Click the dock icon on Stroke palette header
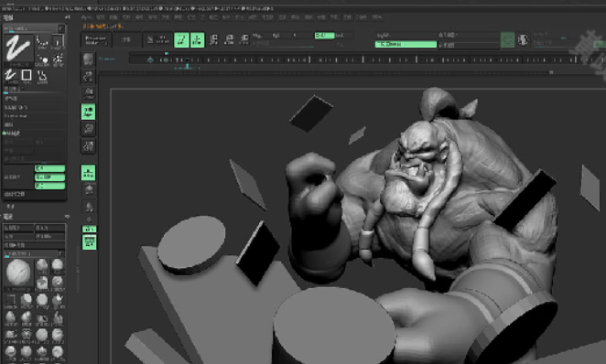The height and width of the screenshot is (364, 606). pyautogui.click(x=67, y=17)
